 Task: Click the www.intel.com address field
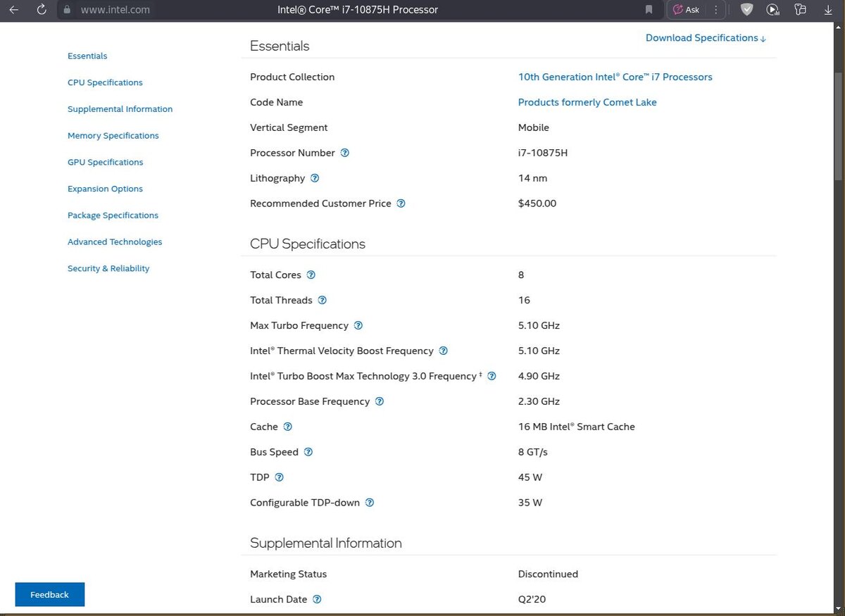click(115, 10)
